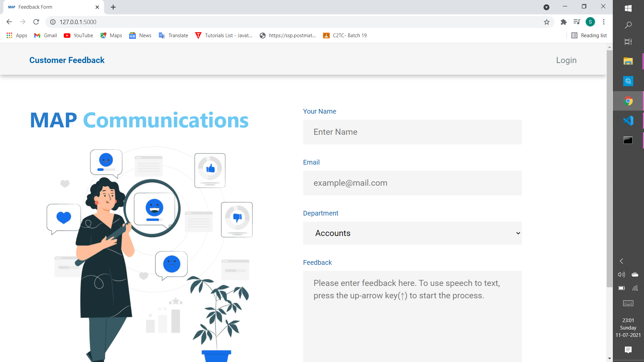
Task: Click the Enter Name input field
Action: pyautogui.click(x=412, y=132)
